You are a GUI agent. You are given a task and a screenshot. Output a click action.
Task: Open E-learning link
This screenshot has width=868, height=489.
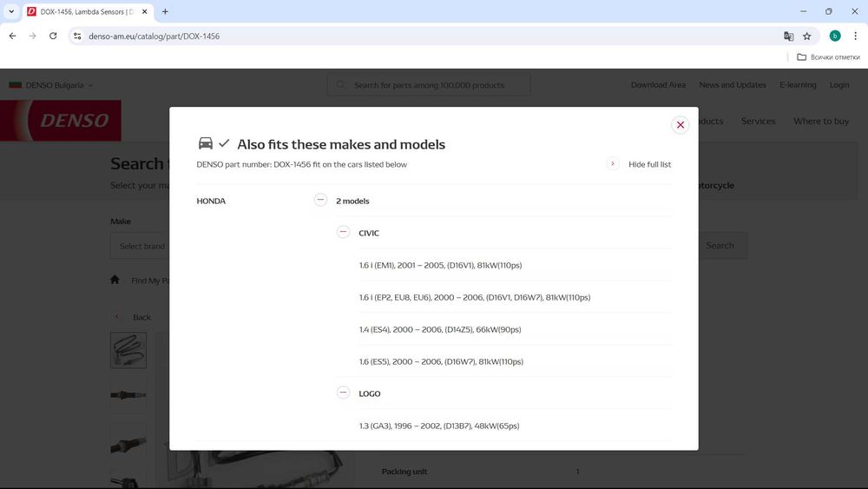[798, 85]
